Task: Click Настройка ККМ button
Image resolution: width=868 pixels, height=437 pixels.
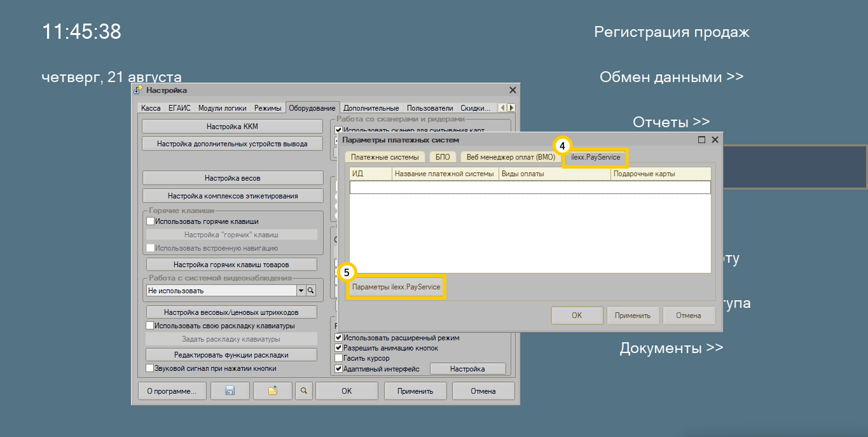Action: click(x=232, y=127)
